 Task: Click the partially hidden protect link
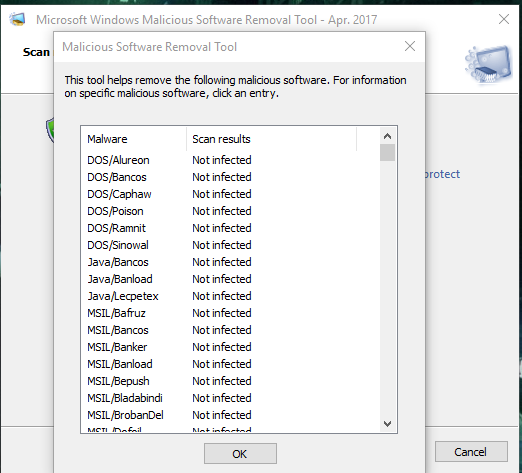pyautogui.click(x=443, y=174)
